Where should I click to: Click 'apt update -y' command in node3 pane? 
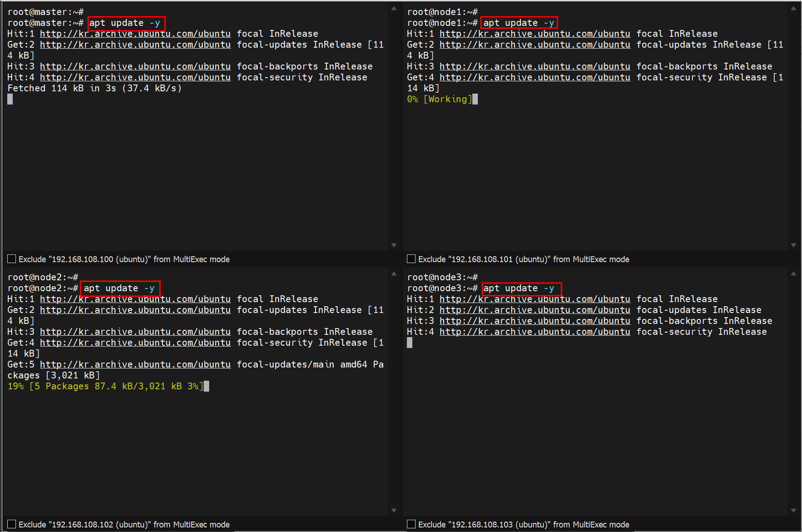[519, 288]
